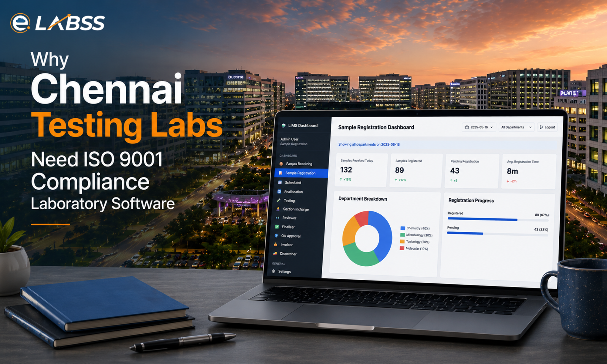Click the Section Incharge person icon
This screenshot has height=364, width=607.
pyautogui.click(x=278, y=209)
